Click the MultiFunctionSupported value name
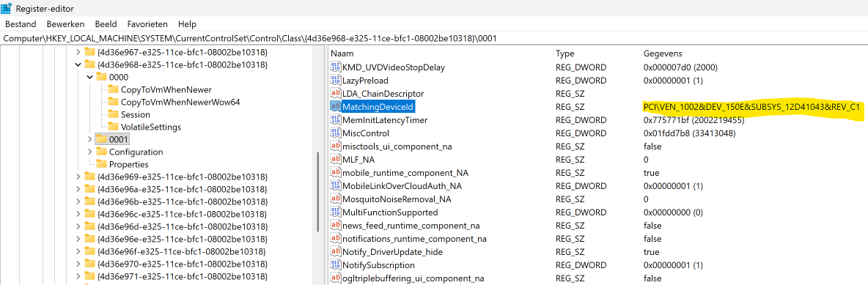The width and height of the screenshot is (868, 285). click(x=390, y=212)
